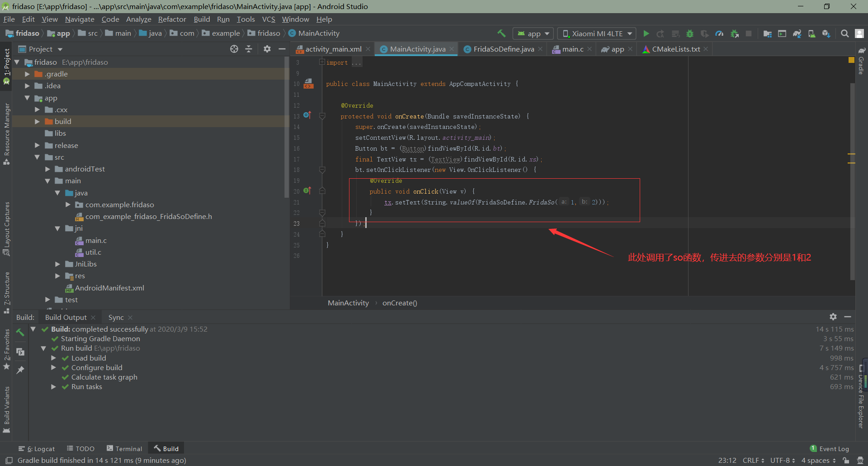Open the Profiler gauge icon
868x466 pixels.
(x=719, y=33)
